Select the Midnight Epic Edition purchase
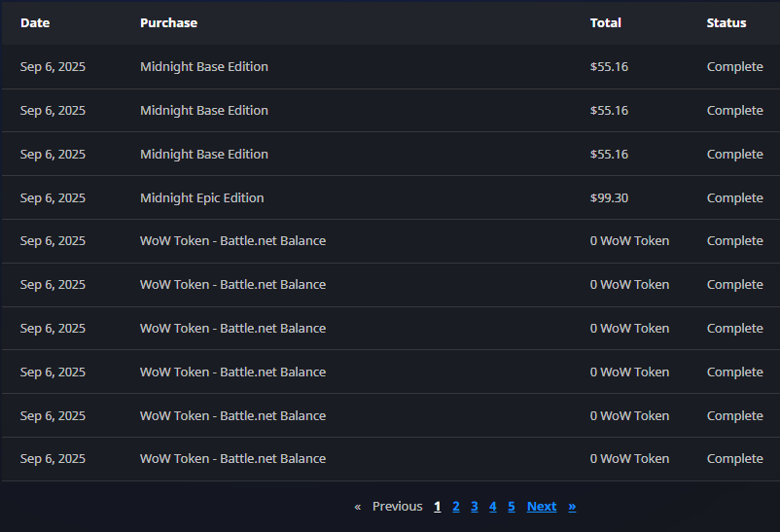 pyautogui.click(x=202, y=197)
